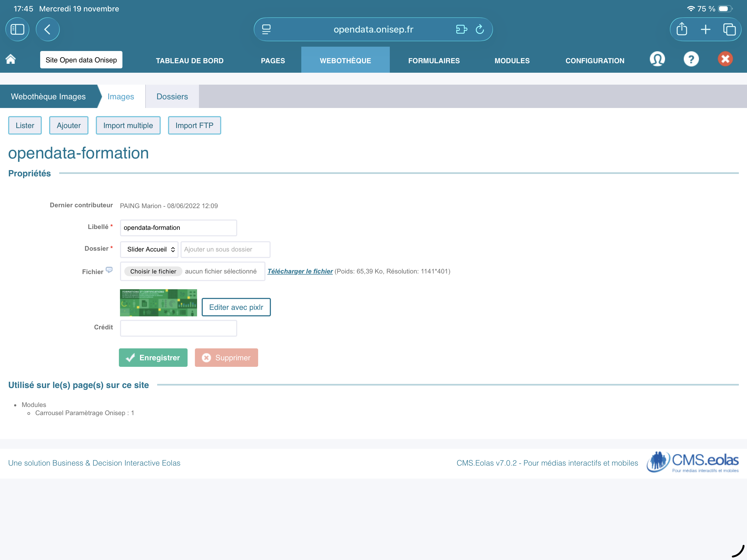Click the home icon in CMS navbar
The image size is (747, 560).
pos(11,59)
